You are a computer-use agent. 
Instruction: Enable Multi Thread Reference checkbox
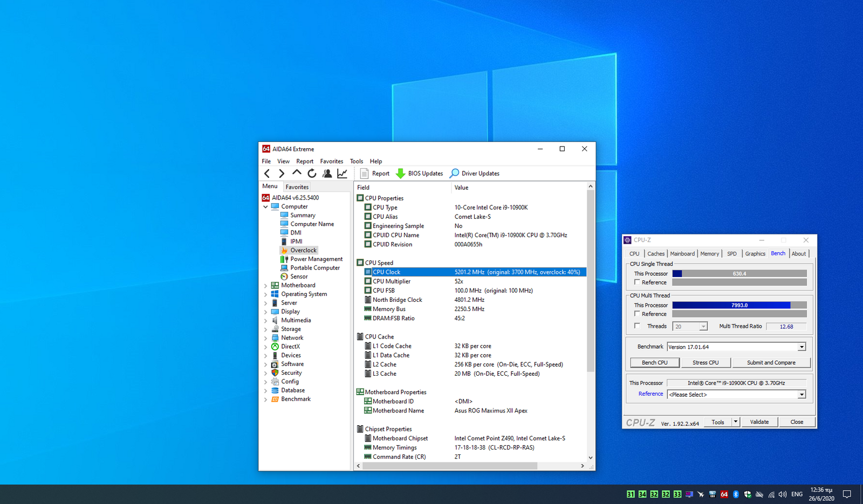[637, 314]
